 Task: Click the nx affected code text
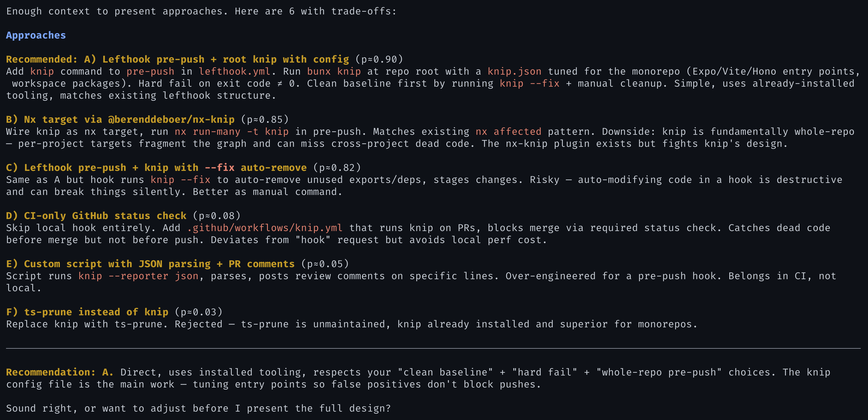click(508, 132)
